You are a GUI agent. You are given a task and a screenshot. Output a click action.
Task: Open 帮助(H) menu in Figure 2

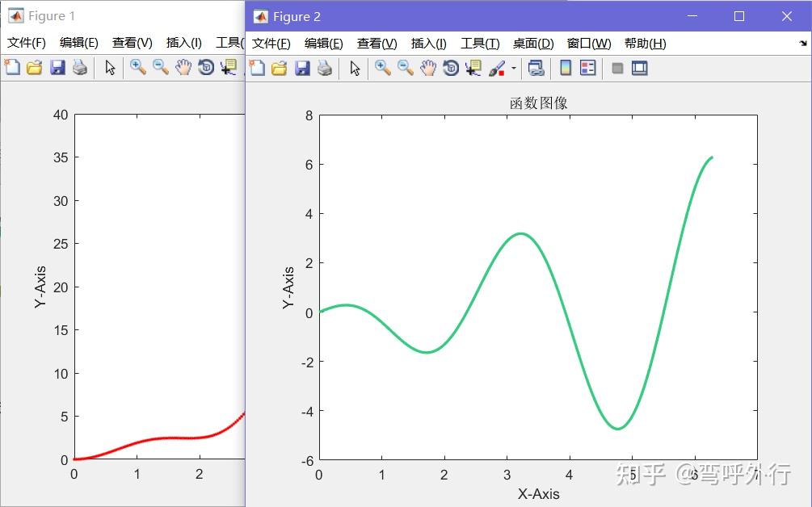coord(646,44)
